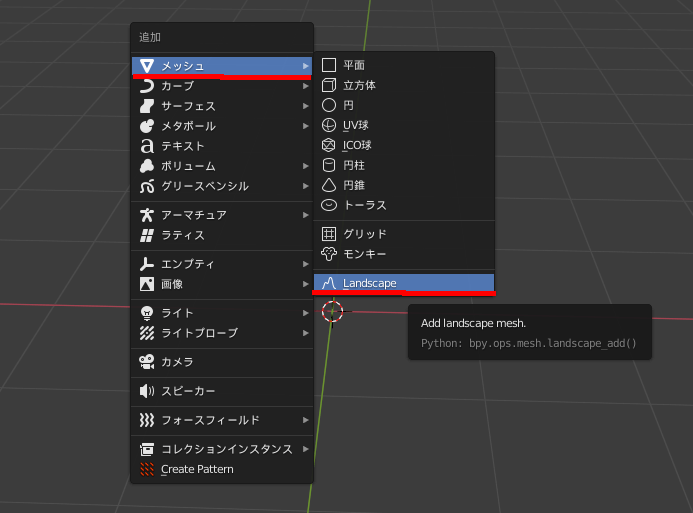The height and width of the screenshot is (513, 693).
Task: Expand the メッシュ submenu arrow
Action: 305,66
